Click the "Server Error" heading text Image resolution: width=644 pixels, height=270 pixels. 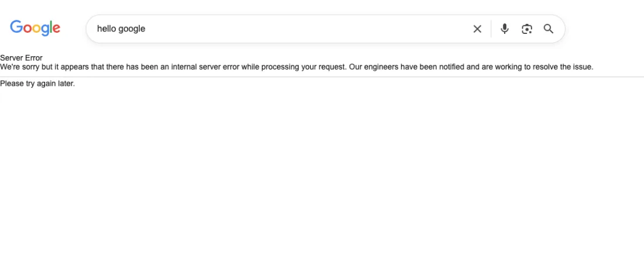tap(21, 58)
